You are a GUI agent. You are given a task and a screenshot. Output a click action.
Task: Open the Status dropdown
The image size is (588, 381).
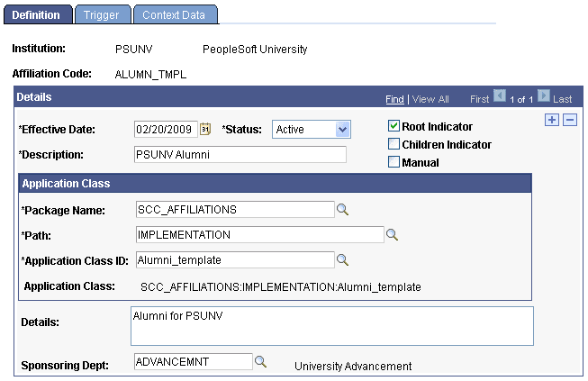pos(311,130)
